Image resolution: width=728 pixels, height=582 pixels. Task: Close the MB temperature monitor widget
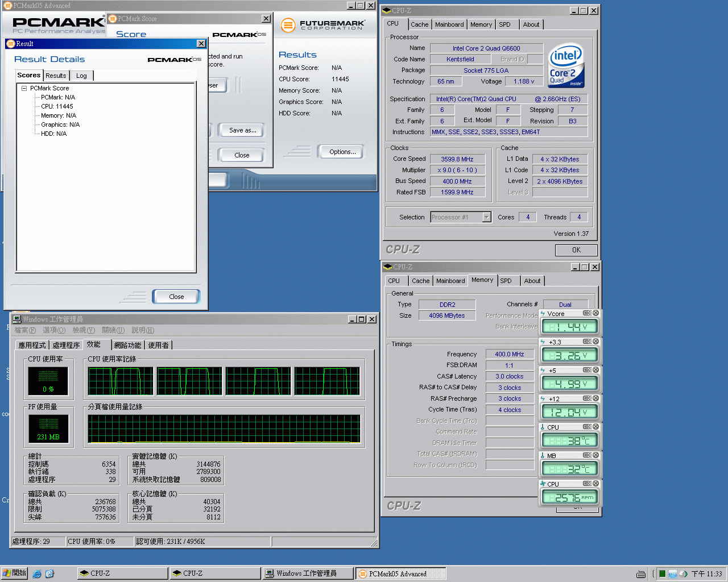tap(595, 455)
